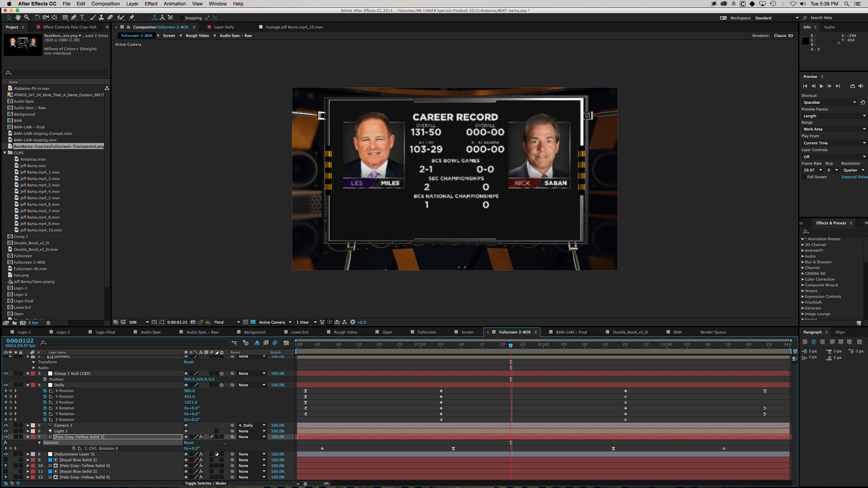Select the Clone Stamp tool

[x=101, y=18]
